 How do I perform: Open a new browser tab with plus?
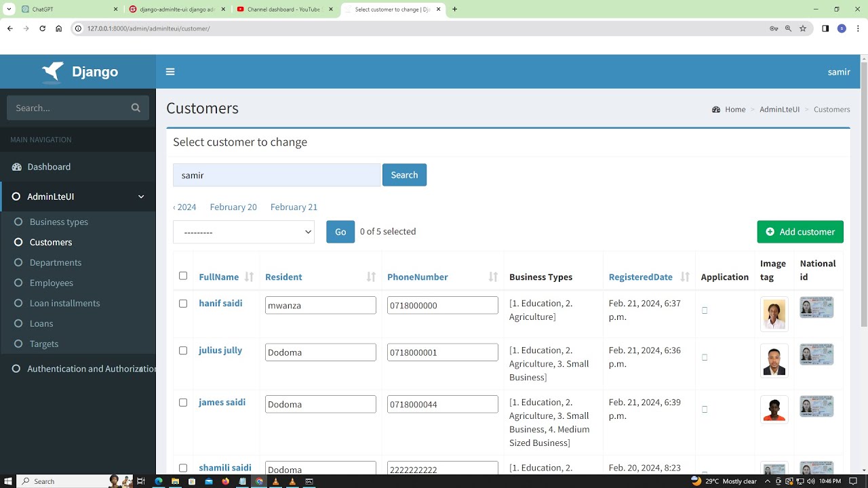[x=454, y=9]
